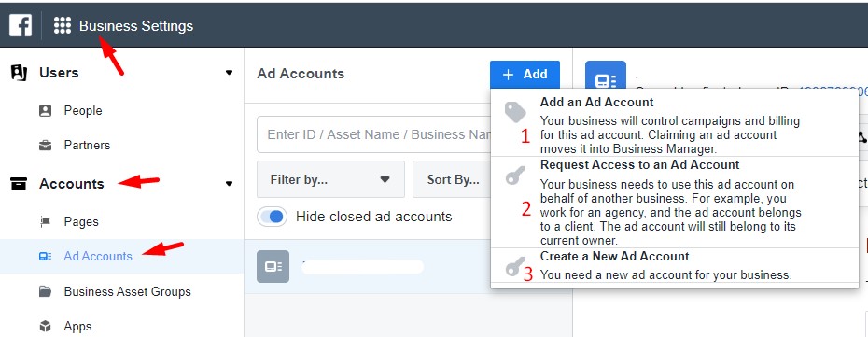Click the Business Settings title
Screen dimensions: 868x337
136,26
